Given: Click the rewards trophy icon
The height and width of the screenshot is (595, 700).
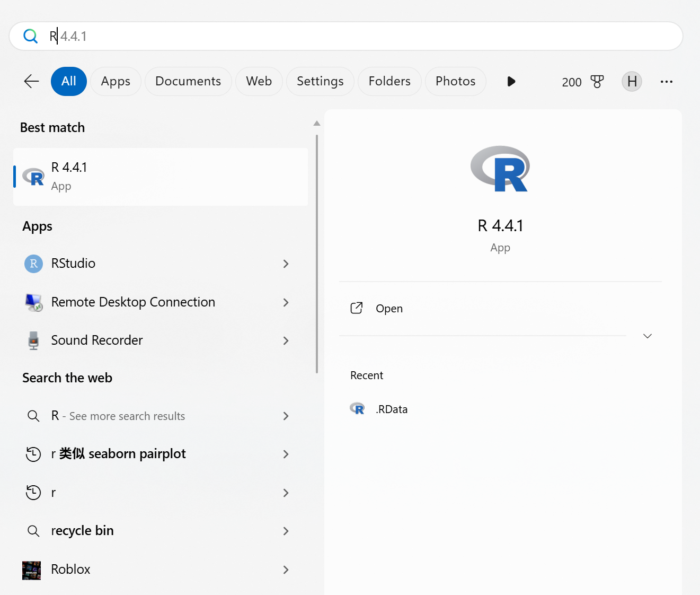Looking at the screenshot, I should 597,82.
